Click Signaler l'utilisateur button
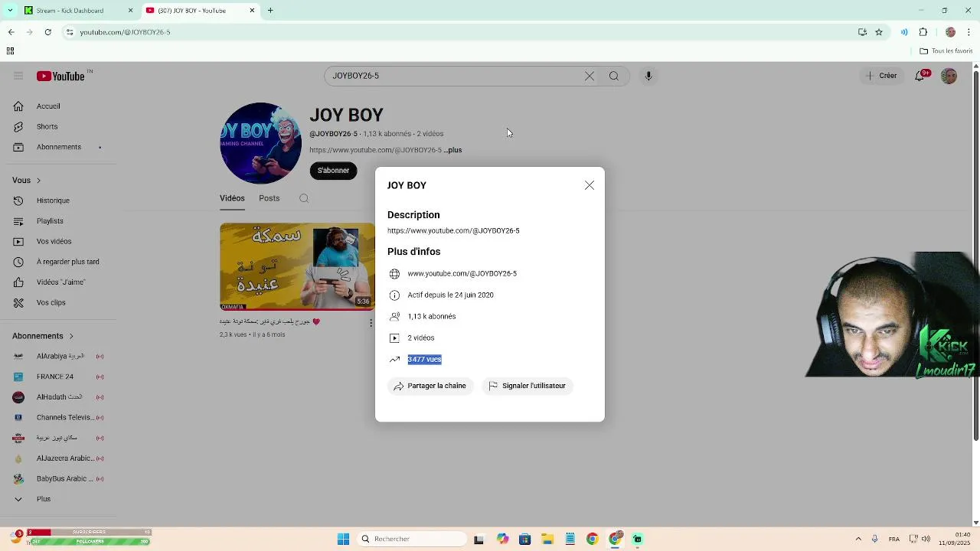This screenshot has width=980, height=551. point(528,386)
